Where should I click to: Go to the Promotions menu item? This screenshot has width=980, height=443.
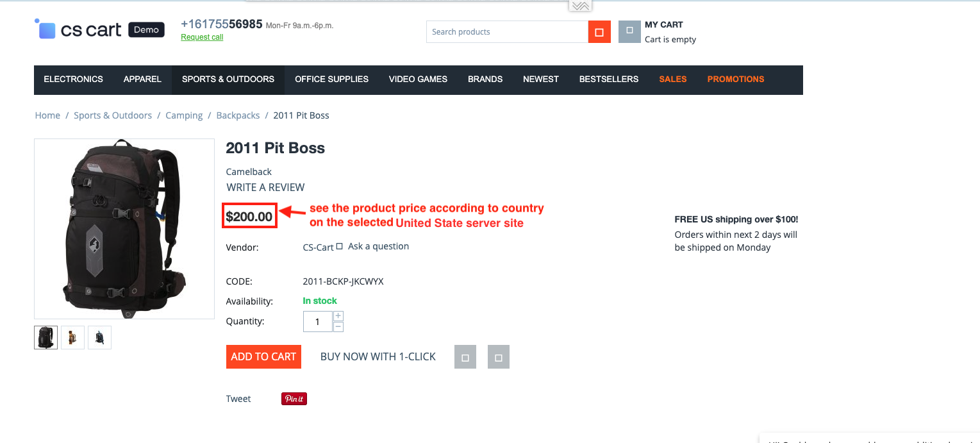tap(736, 79)
